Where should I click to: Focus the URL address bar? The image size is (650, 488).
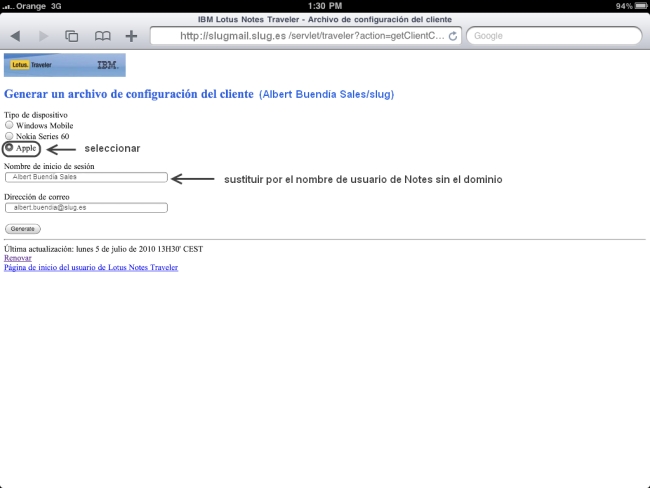tap(306, 36)
